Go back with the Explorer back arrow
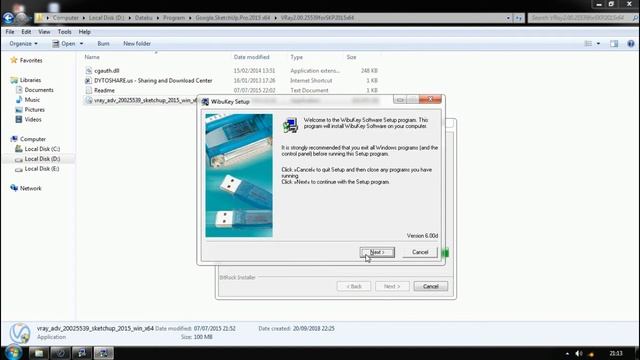 click(x=8, y=18)
